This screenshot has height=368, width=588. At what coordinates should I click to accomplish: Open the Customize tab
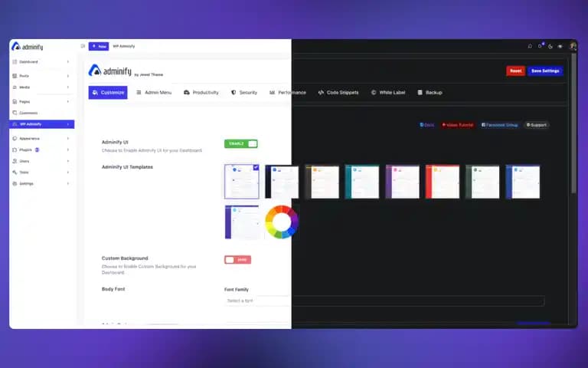[x=108, y=92]
